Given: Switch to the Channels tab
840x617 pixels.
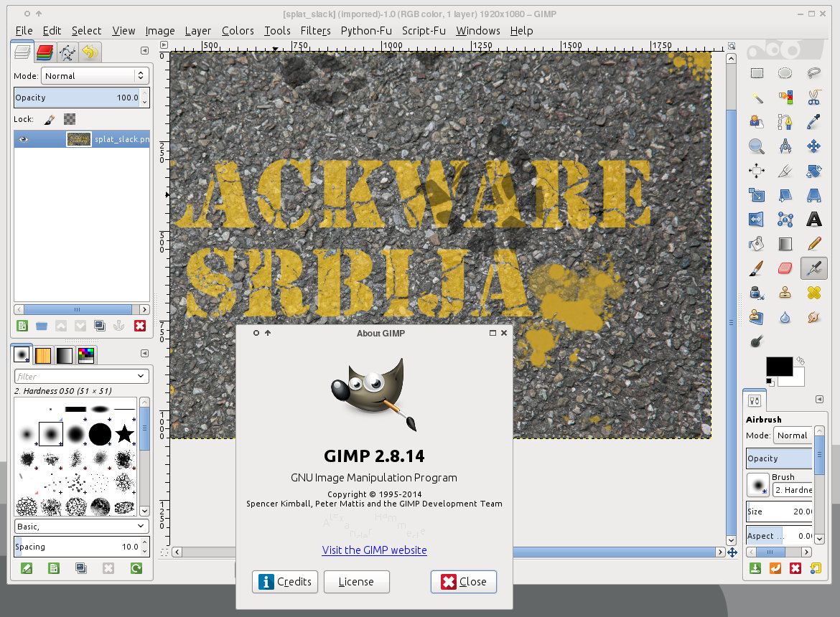Looking at the screenshot, I should (x=45, y=52).
